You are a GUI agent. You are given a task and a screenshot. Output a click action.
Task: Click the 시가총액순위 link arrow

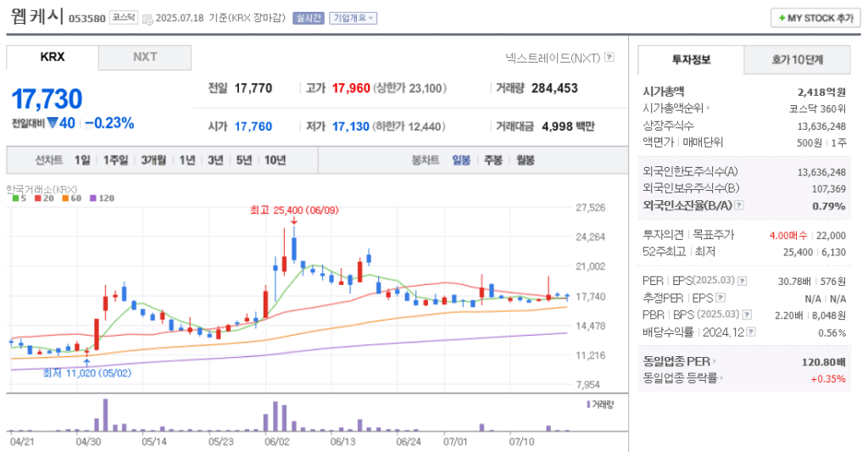point(708,109)
